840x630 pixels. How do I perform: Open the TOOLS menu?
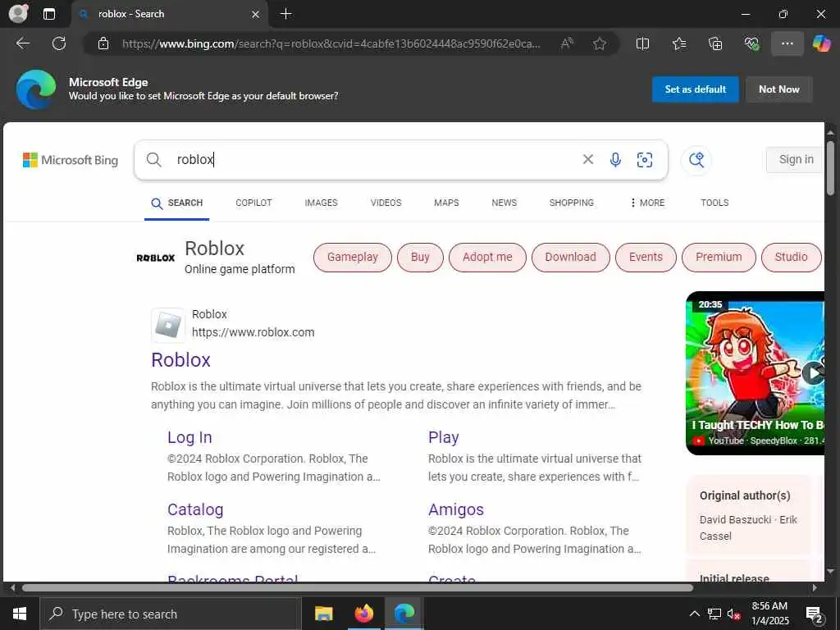pos(714,203)
